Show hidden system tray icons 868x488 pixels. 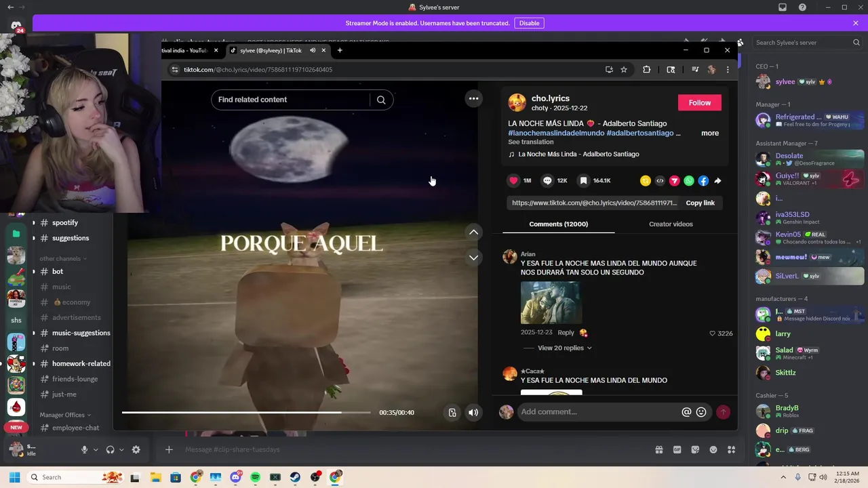tap(783, 477)
